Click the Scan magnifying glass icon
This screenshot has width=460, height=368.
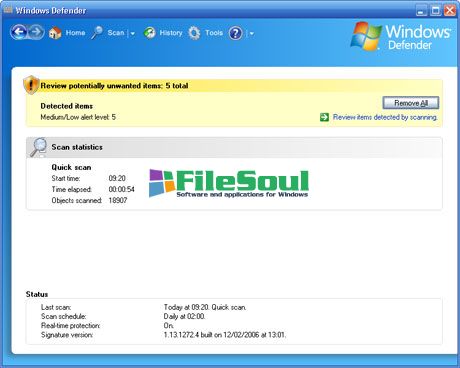(97, 33)
